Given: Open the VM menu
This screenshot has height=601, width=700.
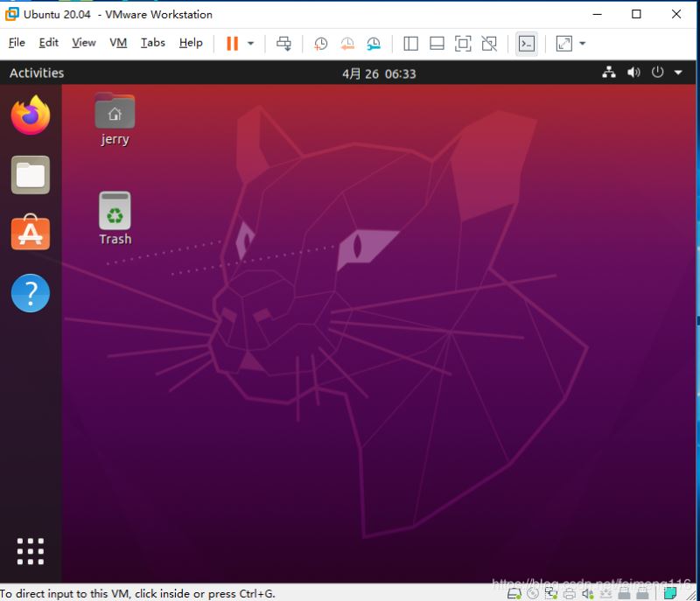Looking at the screenshot, I should coord(118,43).
